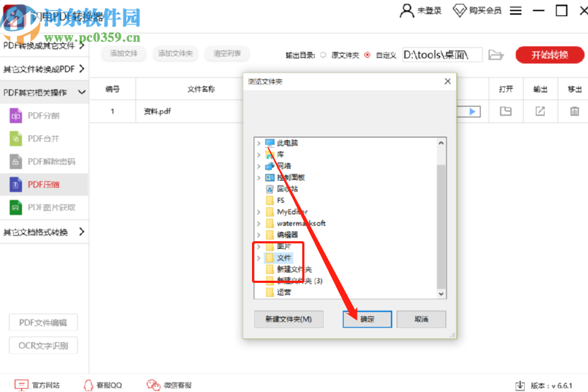This screenshot has height=392, width=588.
Task: Expand the MyEditor folder node
Action: coord(258,212)
